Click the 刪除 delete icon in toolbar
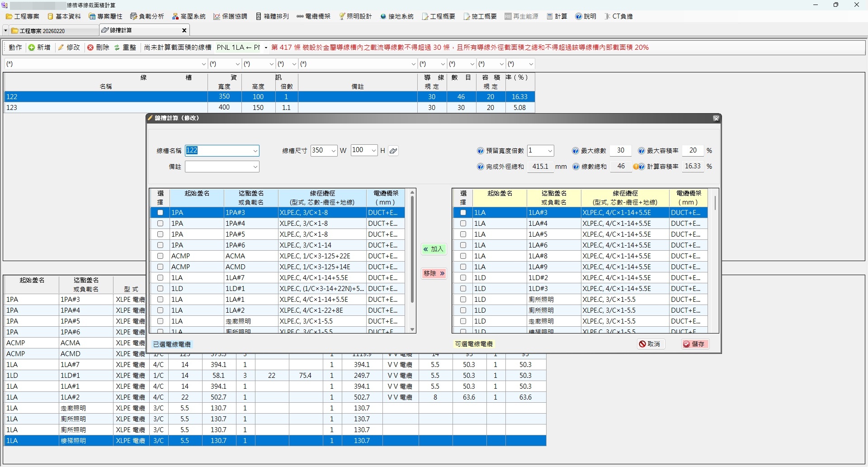 90,48
